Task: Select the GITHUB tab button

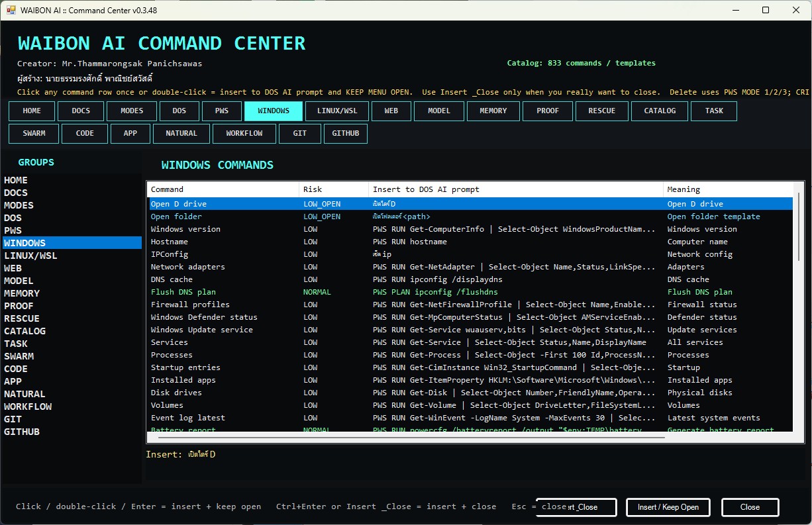Action: [346, 134]
